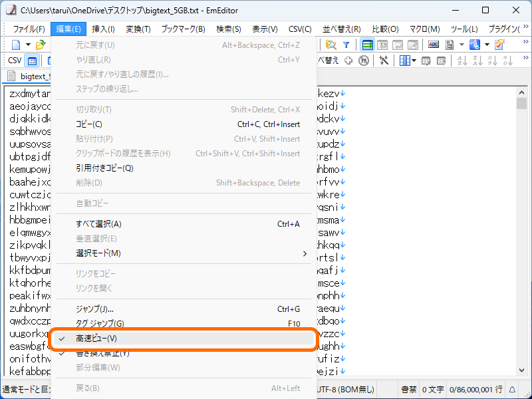The height and width of the screenshot is (399, 532).
Task: Click sort 0 to 9 icon
Action: pos(493,61)
